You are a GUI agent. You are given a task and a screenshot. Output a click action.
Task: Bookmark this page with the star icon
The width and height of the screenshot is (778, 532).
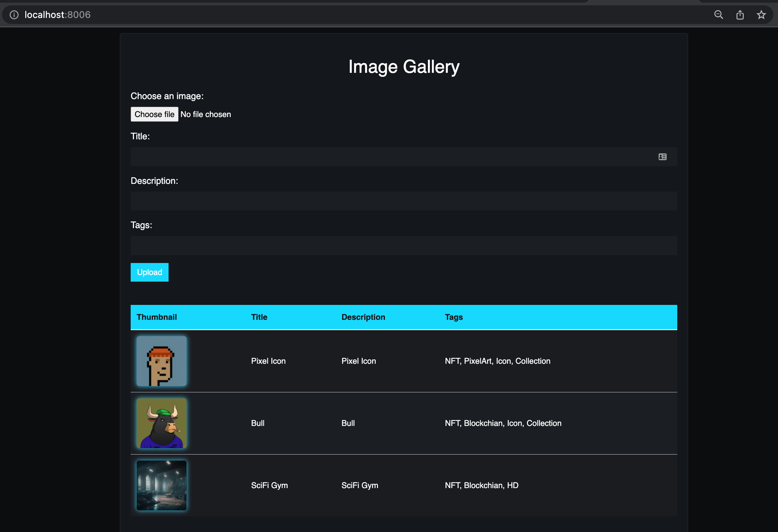click(x=761, y=15)
